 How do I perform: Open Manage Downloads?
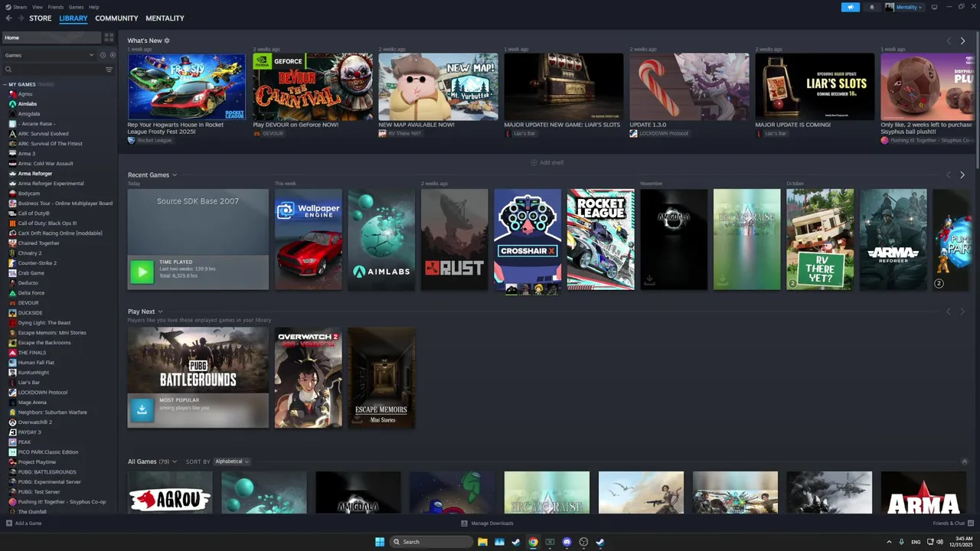pyautogui.click(x=487, y=523)
